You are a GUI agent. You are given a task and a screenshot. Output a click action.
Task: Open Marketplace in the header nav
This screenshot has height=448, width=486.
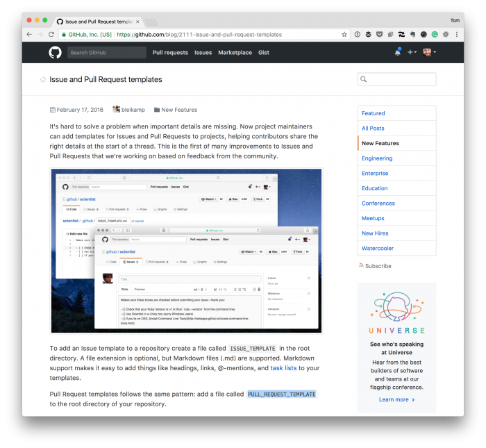[x=235, y=53]
